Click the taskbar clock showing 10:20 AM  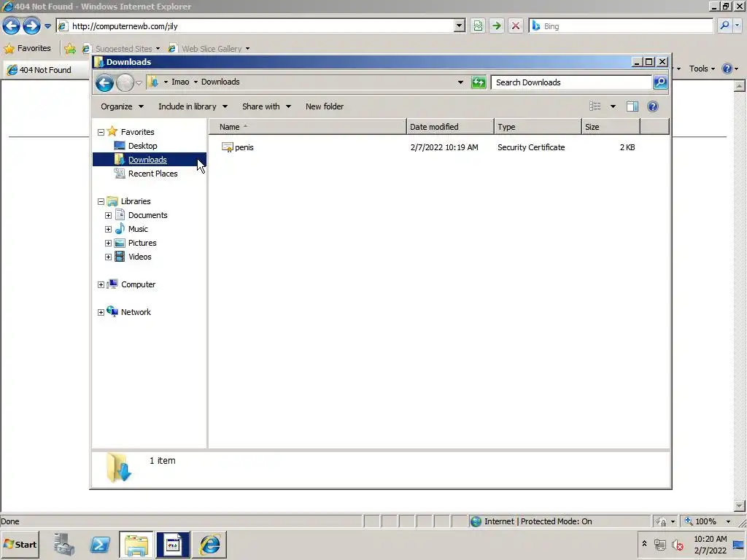pyautogui.click(x=710, y=545)
